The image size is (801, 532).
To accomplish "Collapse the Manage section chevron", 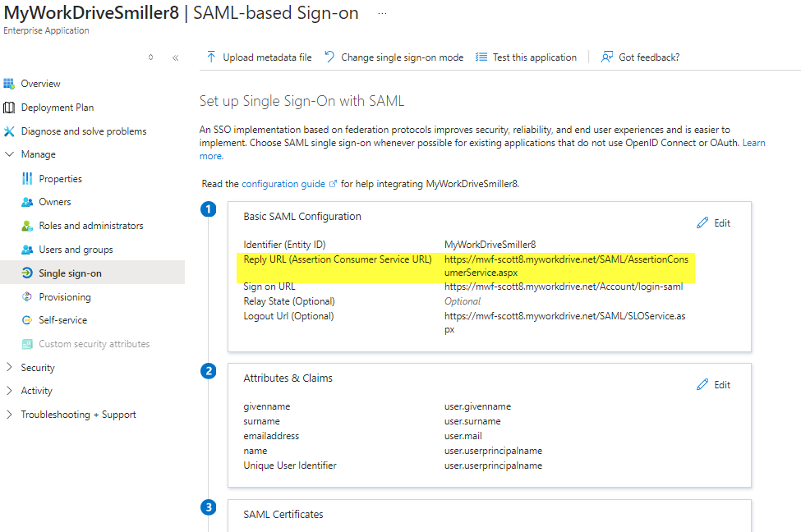I will click(10, 154).
